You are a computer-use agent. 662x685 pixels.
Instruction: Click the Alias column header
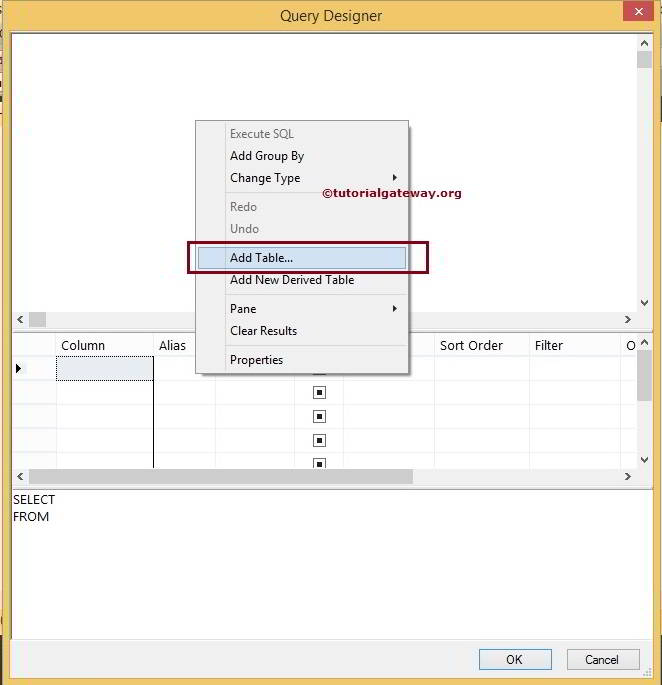[x=175, y=346]
